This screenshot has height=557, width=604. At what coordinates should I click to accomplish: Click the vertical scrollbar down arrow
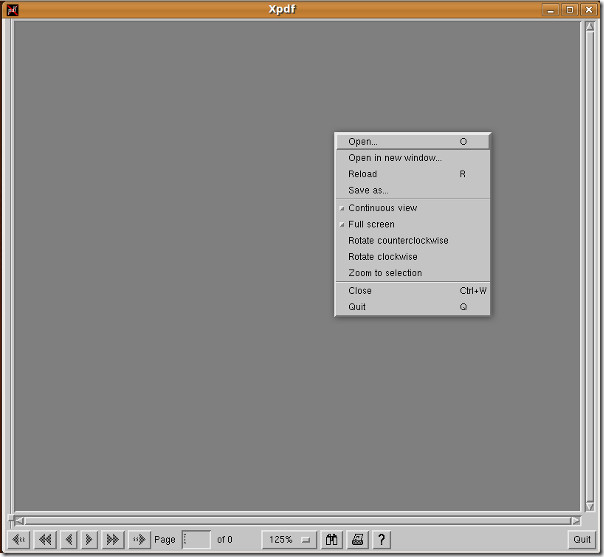tap(590, 506)
